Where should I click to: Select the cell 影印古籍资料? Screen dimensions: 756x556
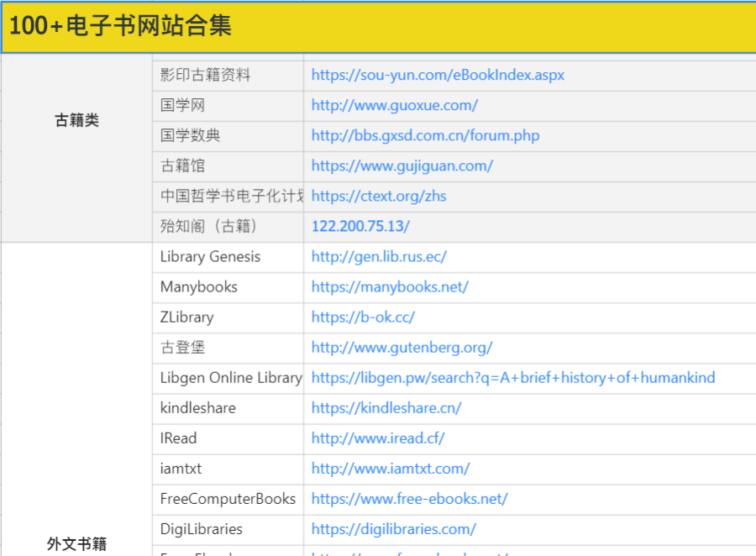pos(228,76)
